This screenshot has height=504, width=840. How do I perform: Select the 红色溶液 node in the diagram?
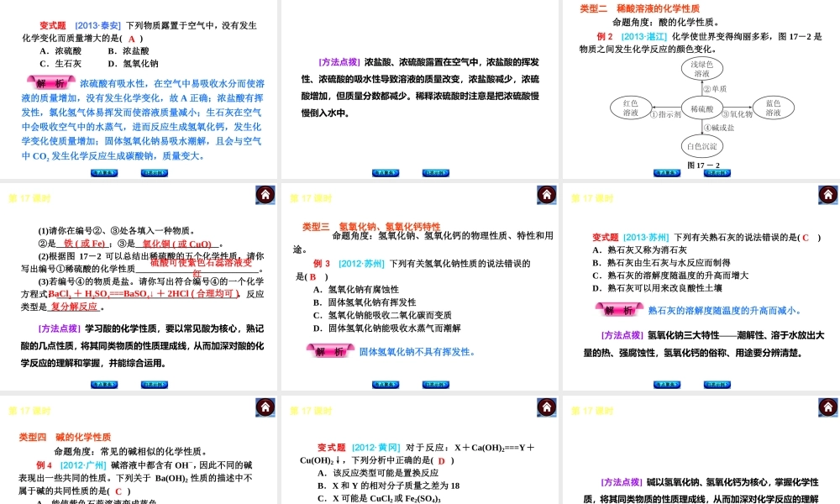(x=631, y=108)
